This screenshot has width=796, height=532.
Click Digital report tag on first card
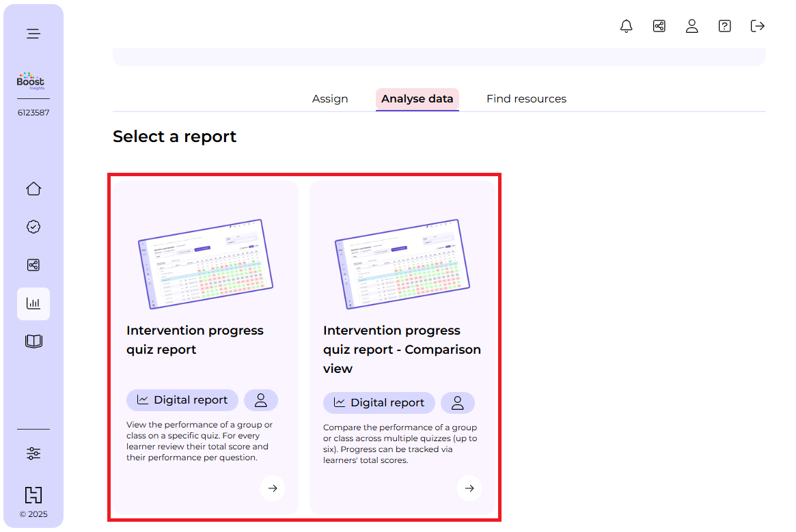(182, 400)
